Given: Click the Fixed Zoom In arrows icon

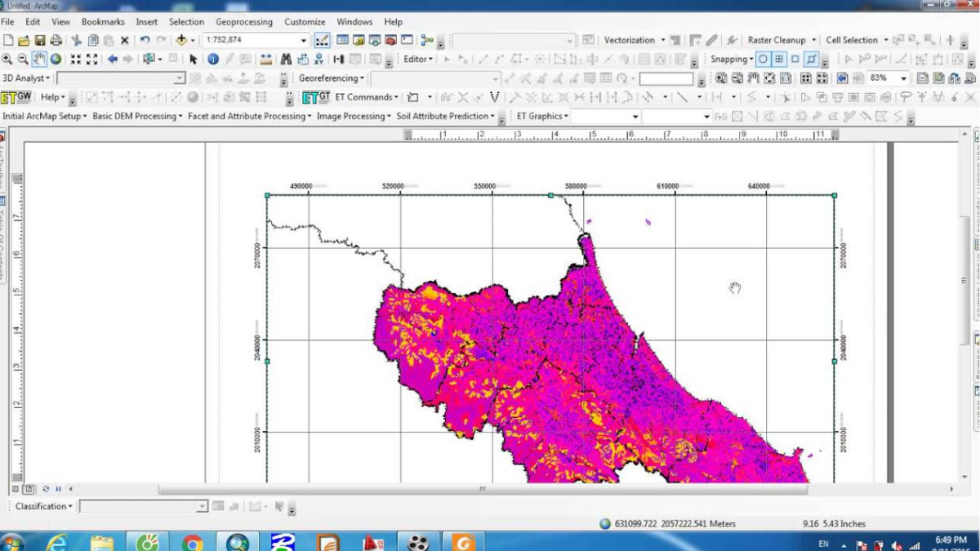Looking at the screenshot, I should 76,59.
